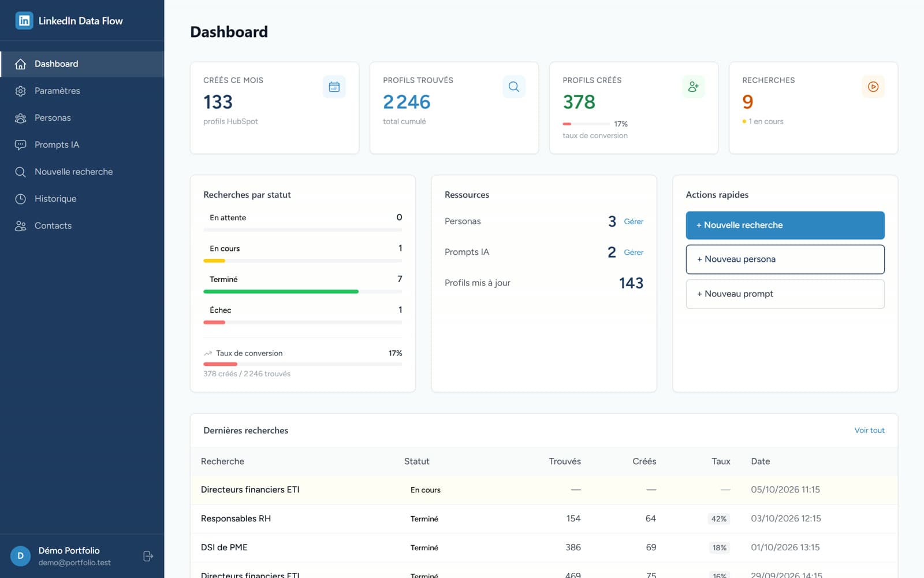The height and width of the screenshot is (578, 924).
Task: Click the blue + Nouvelle recherche button
Action: coord(785,225)
